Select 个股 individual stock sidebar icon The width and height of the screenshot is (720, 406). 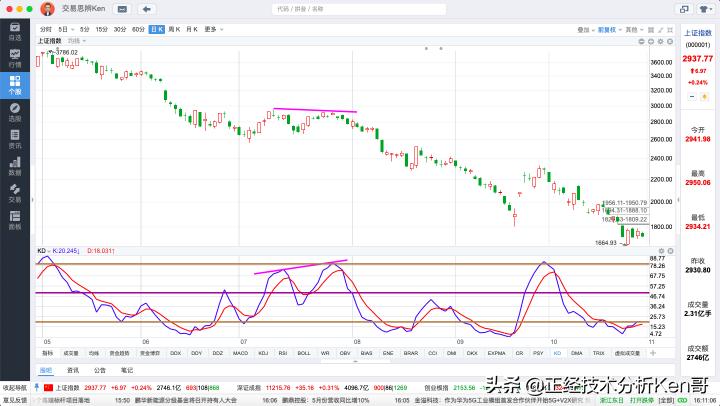tap(15, 85)
